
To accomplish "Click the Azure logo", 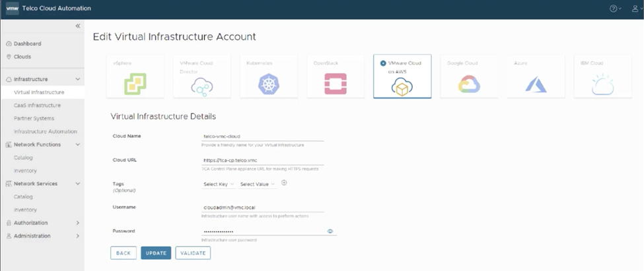I will [x=536, y=84].
